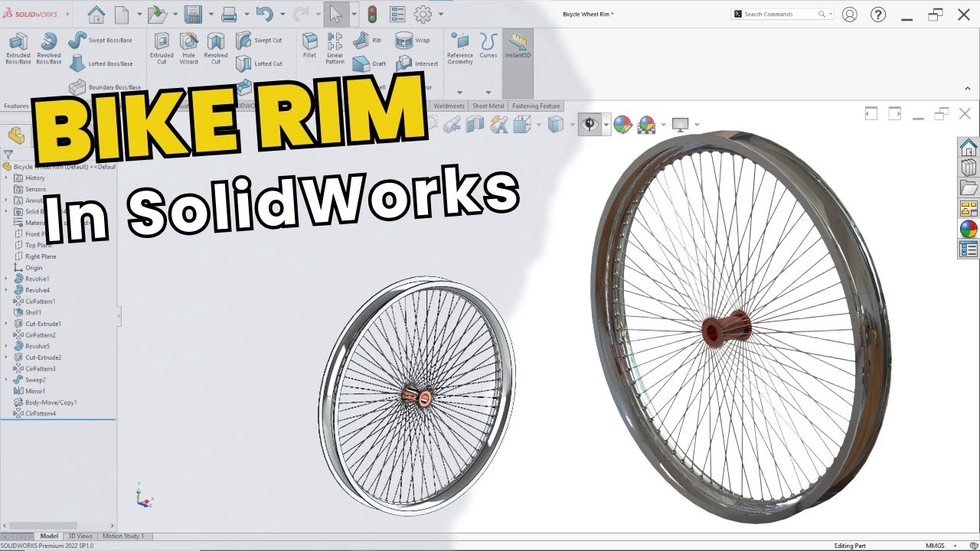Choose the Swept Cut tool
Image resolution: width=980 pixels, height=551 pixels.
[259, 40]
